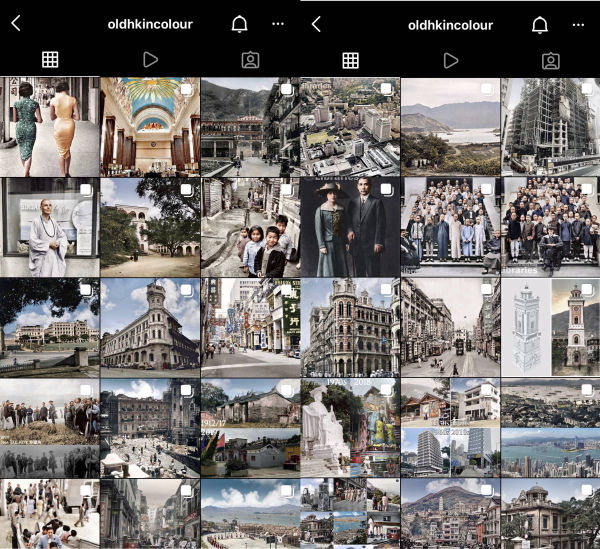Open the narrow street with tall buildings photo
Screen dimensions: 600x549
[x=150, y=514]
